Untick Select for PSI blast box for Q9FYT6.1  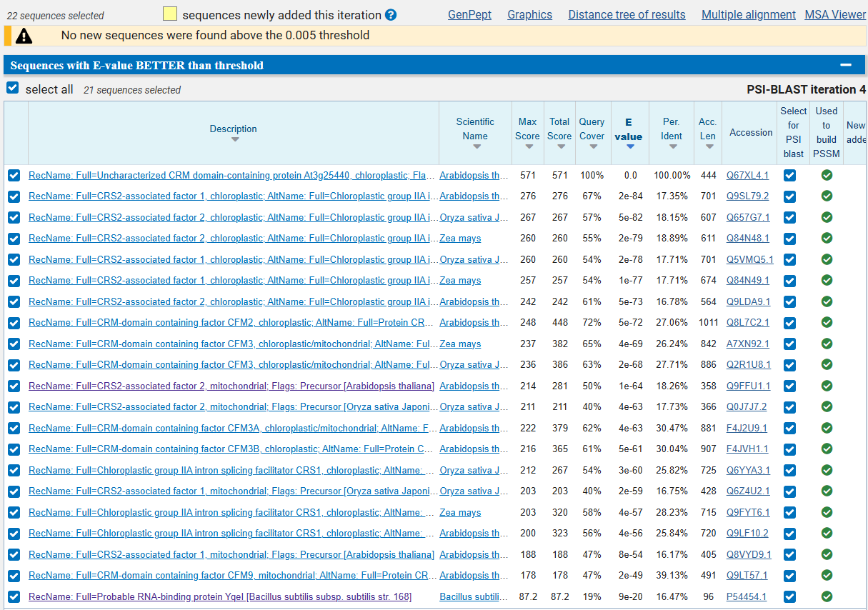point(789,512)
